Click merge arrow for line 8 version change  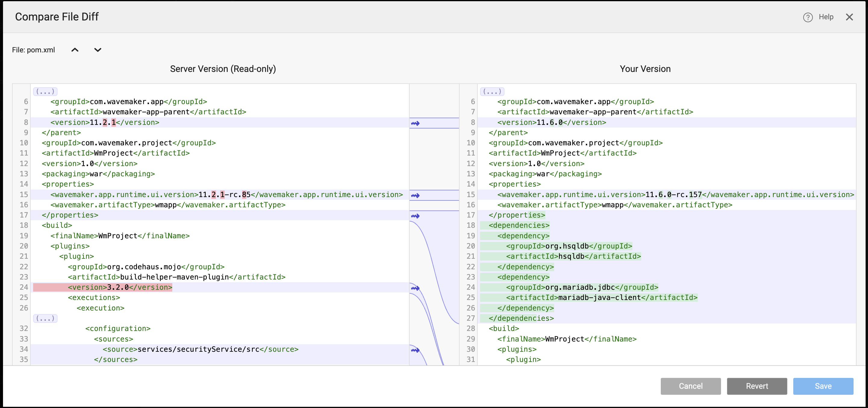coord(415,123)
